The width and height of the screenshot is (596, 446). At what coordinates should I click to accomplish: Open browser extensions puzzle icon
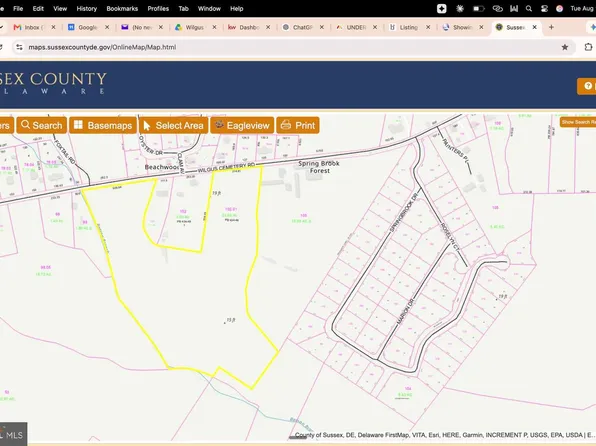588,47
